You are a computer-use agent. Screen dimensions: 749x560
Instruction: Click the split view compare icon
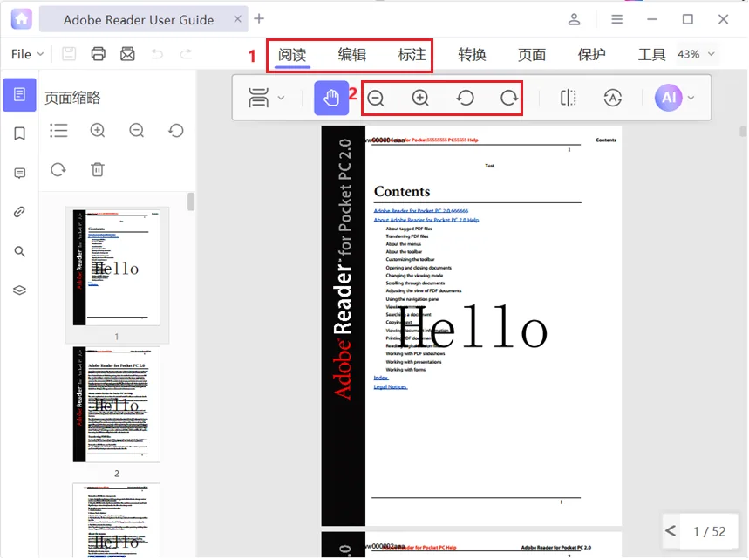point(568,98)
